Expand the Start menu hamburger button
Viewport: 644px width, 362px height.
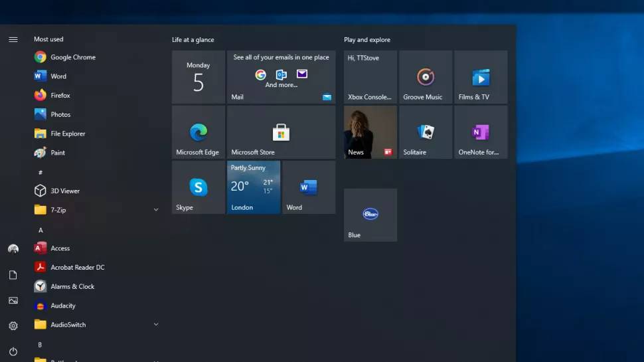[13, 39]
